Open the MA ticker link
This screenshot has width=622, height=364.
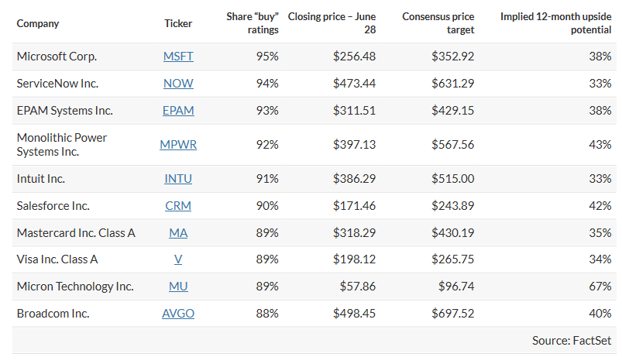178,233
